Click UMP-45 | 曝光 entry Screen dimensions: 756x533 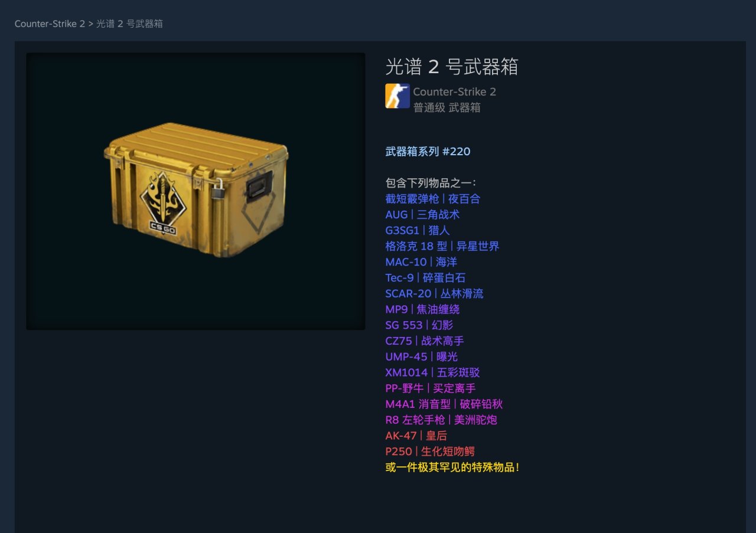421,357
